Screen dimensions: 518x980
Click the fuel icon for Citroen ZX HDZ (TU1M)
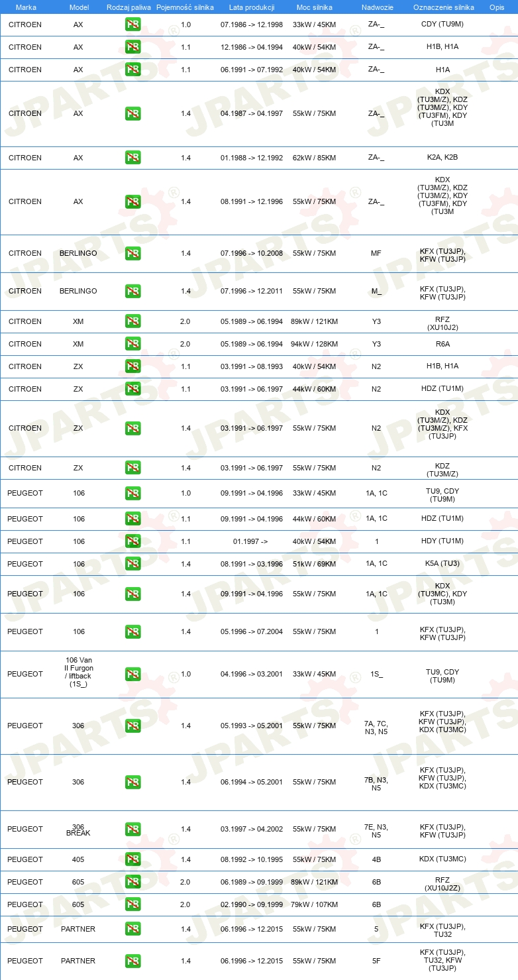[132, 389]
